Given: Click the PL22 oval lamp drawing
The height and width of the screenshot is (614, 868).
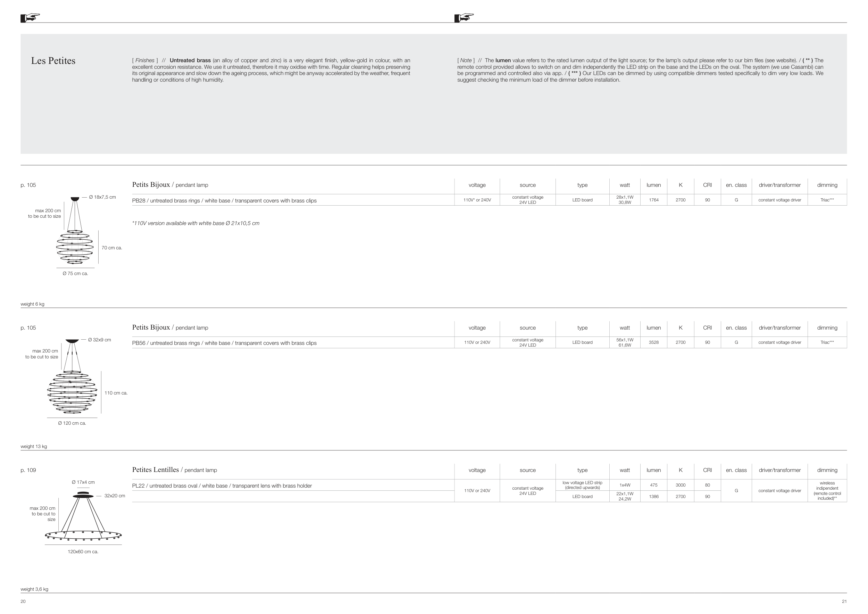Looking at the screenshot, I should pyautogui.click(x=83, y=518).
